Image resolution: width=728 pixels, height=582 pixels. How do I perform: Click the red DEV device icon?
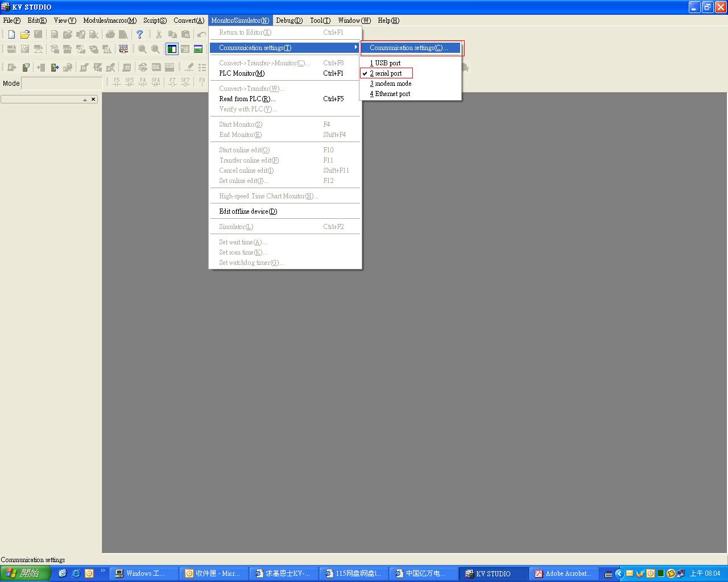(123, 49)
